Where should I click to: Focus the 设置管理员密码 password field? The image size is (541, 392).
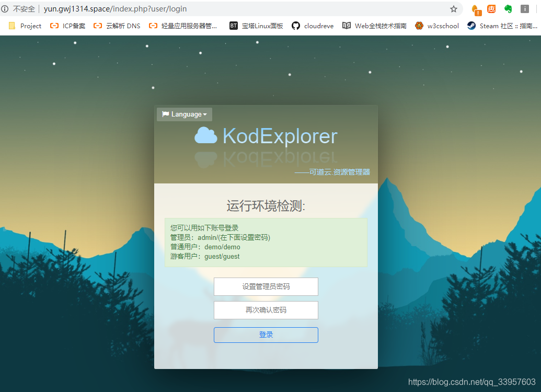266,286
